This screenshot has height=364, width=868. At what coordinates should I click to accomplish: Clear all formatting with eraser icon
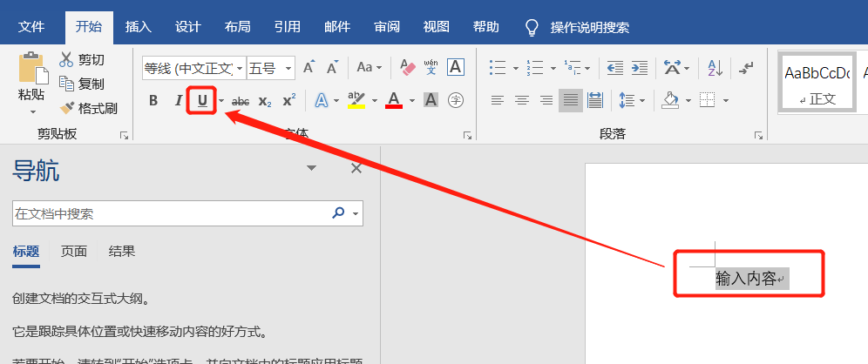tap(408, 68)
